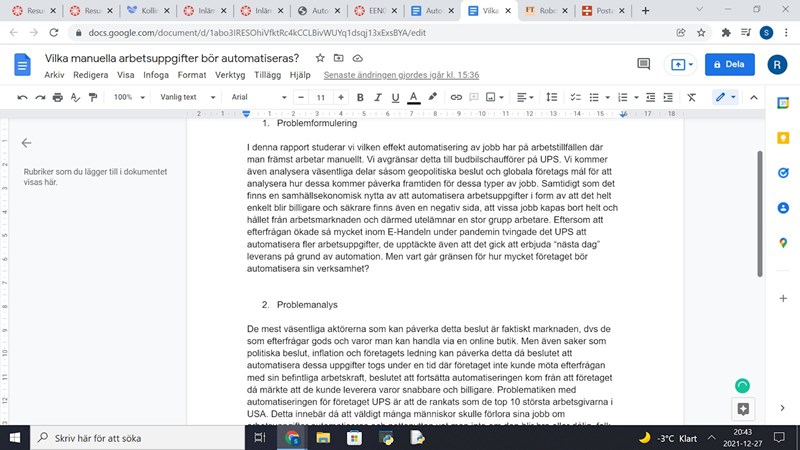Toggle italic formatting
This screenshot has width=800, height=450.
point(377,97)
